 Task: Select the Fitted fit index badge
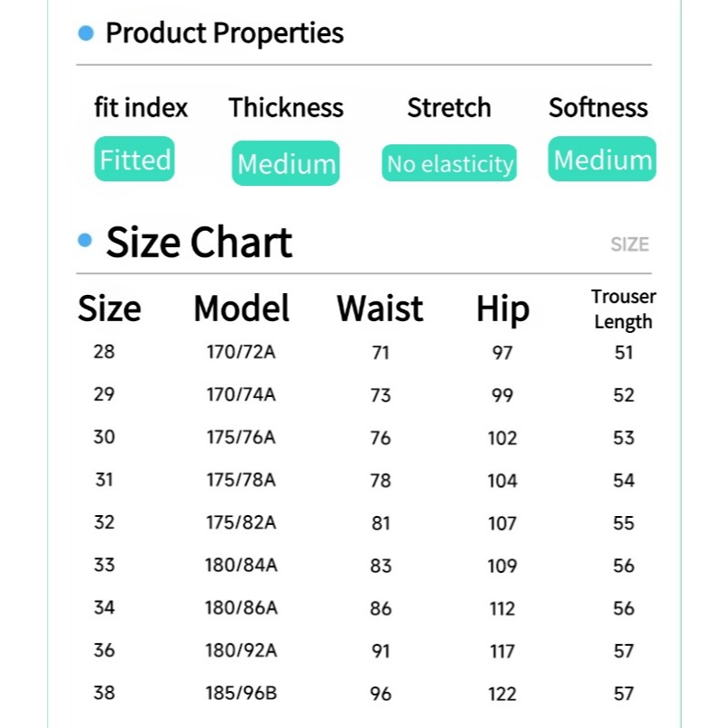134,160
